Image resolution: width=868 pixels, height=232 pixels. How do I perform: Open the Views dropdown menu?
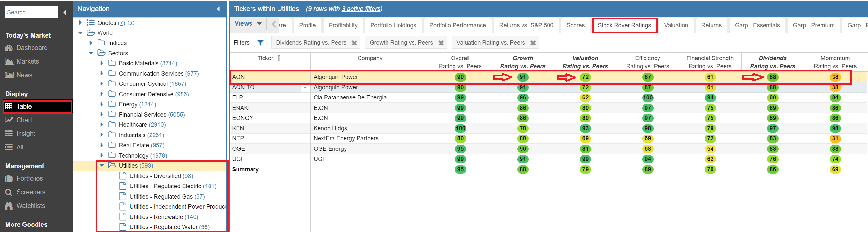point(248,24)
